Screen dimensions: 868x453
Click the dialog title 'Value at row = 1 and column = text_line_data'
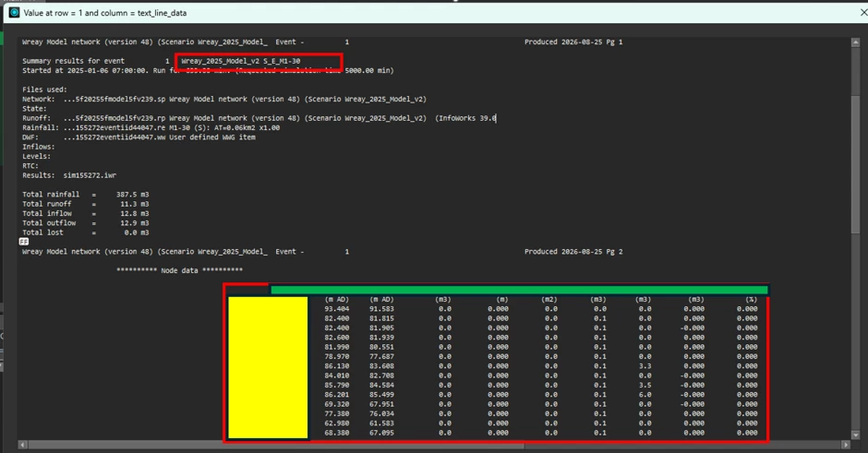[105, 13]
